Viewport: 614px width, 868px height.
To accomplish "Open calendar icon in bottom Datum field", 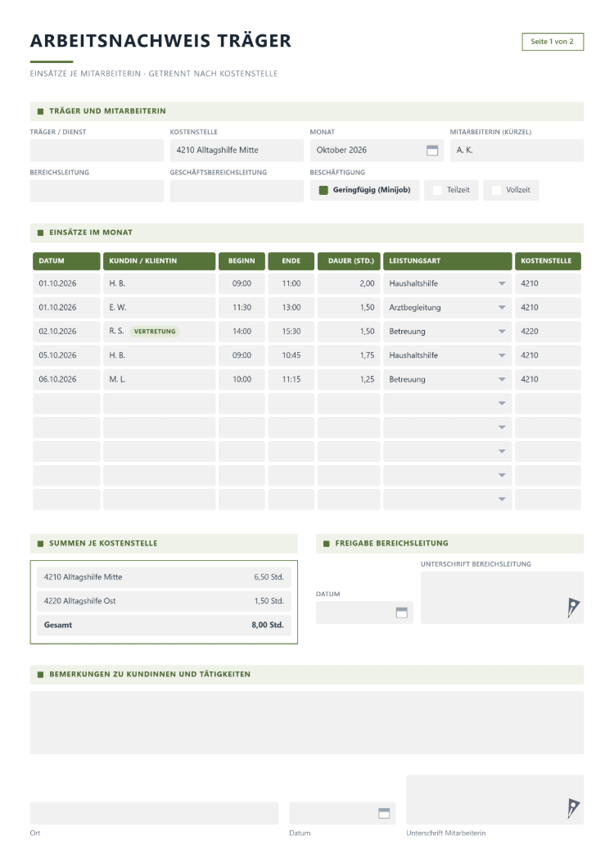I will click(x=384, y=813).
